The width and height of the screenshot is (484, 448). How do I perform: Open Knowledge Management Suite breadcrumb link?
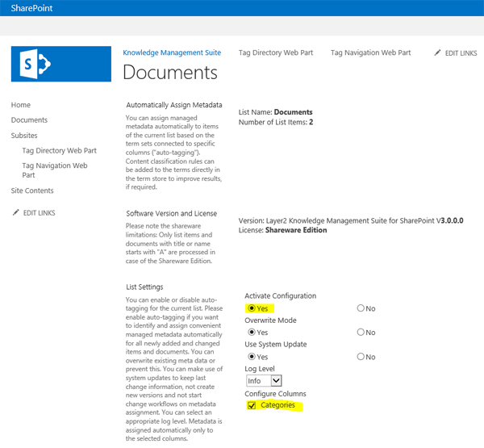point(172,52)
